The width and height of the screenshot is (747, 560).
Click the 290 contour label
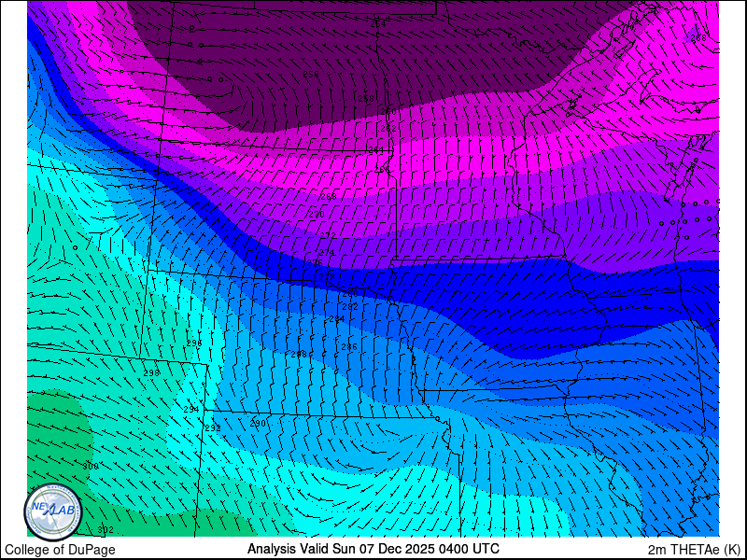[x=258, y=424]
